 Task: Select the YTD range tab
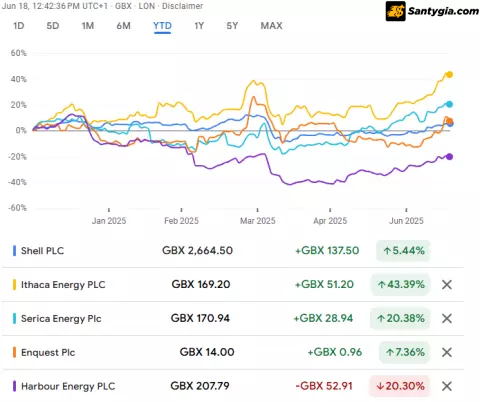click(162, 26)
